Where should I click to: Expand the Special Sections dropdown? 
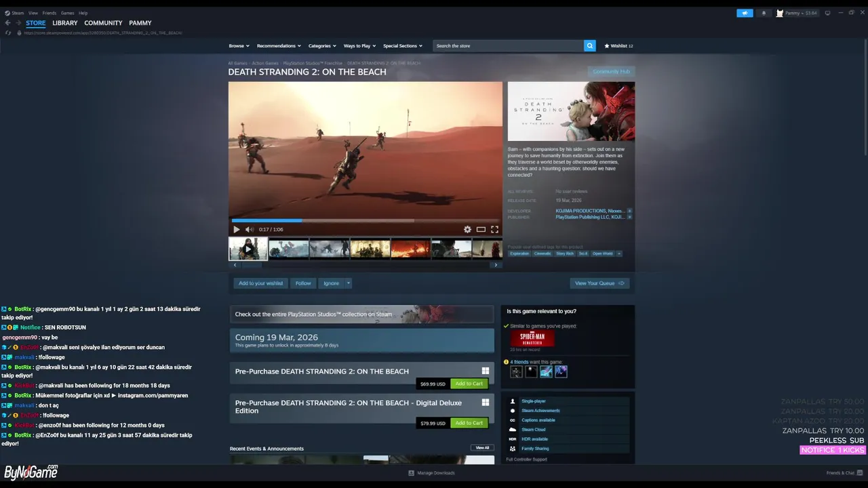[x=403, y=45]
